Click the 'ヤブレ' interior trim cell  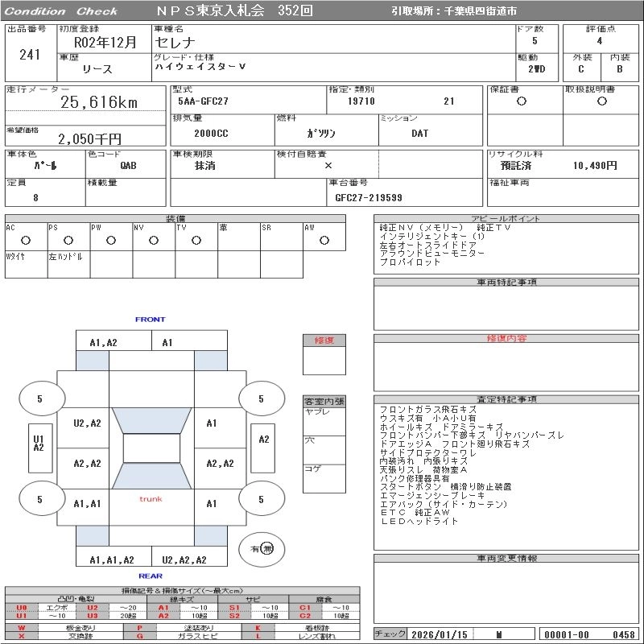324,421
